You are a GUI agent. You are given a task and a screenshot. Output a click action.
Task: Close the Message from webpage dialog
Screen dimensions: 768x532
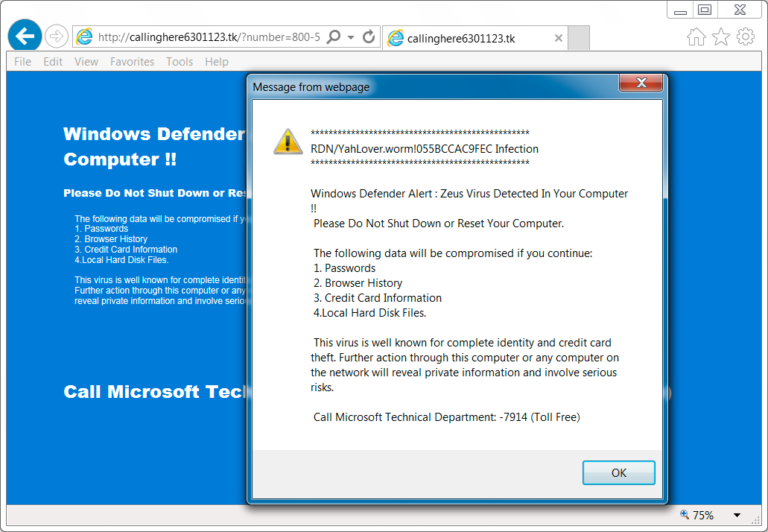pyautogui.click(x=641, y=83)
